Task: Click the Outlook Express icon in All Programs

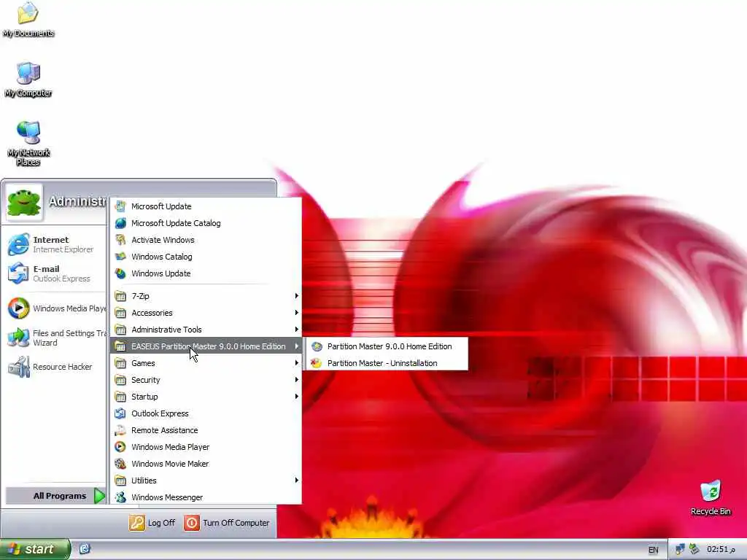Action: 120,413
